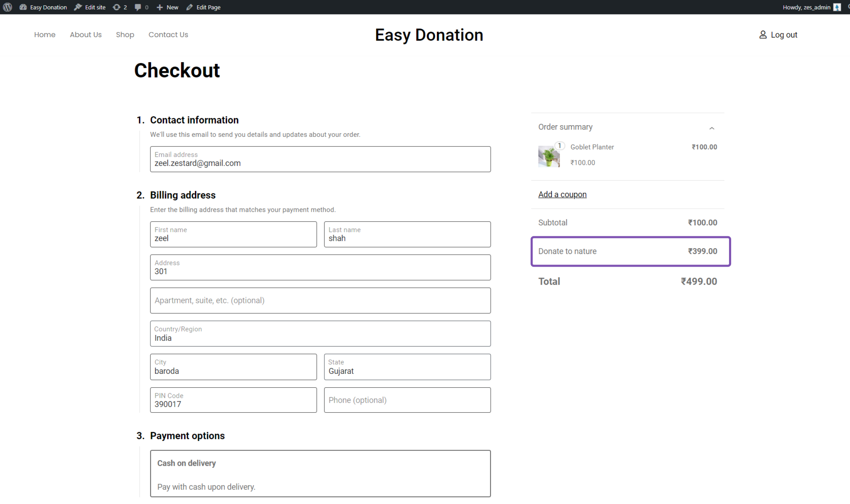Image resolution: width=850 pixels, height=504 pixels.
Task: Click the item quantity badge on Goblet Planter
Action: click(x=560, y=145)
